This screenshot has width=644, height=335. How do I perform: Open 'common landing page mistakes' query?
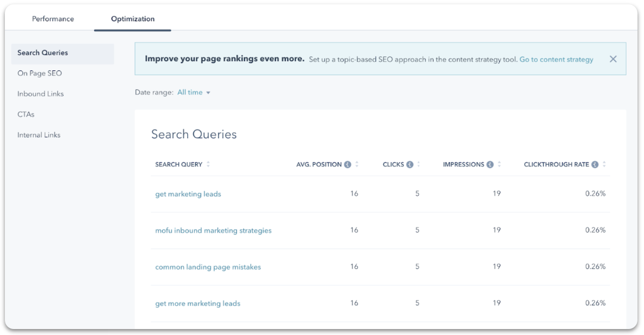[208, 267]
